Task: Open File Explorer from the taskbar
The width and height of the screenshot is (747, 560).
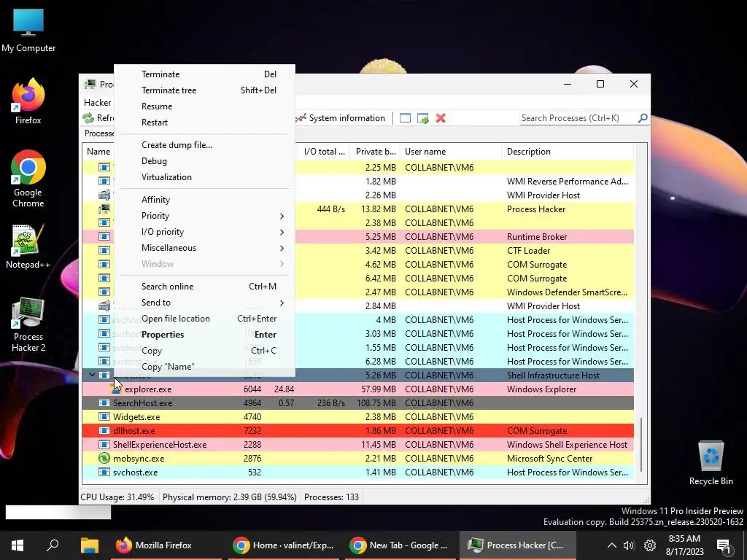Action: [x=89, y=545]
